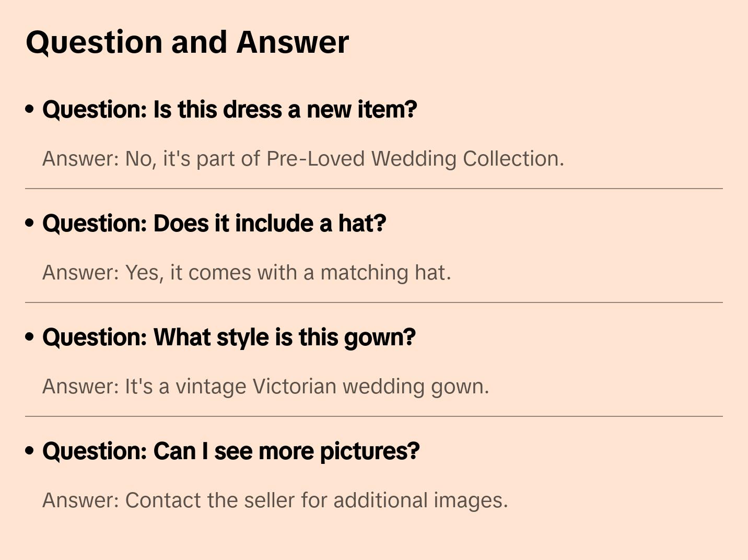Click the words "Pre-Loved Wedding Collection"
Viewport: 748px width, 560px height.
(x=415, y=159)
